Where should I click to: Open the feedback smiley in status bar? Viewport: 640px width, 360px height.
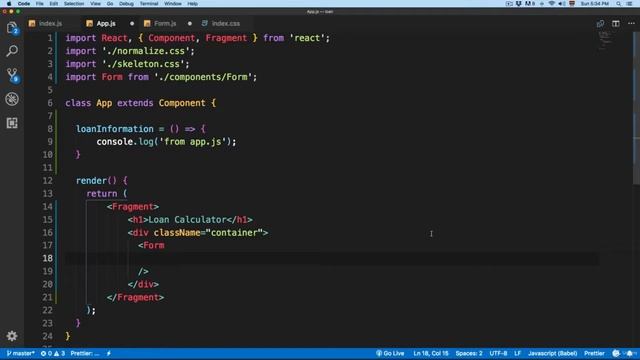(616, 353)
